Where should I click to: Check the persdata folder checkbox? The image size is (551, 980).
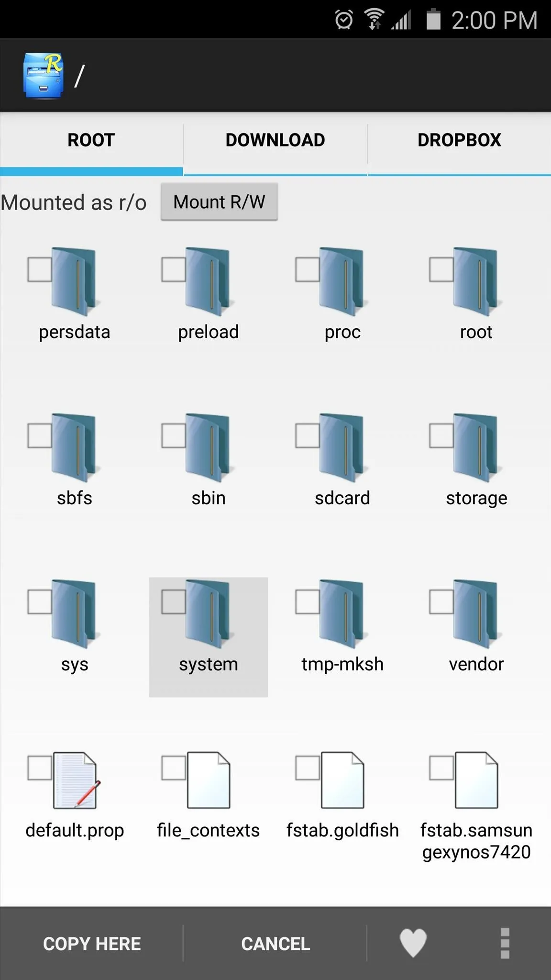(40, 269)
